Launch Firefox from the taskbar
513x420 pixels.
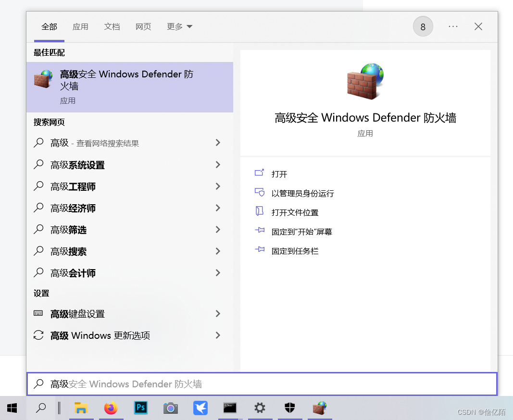(x=111, y=408)
